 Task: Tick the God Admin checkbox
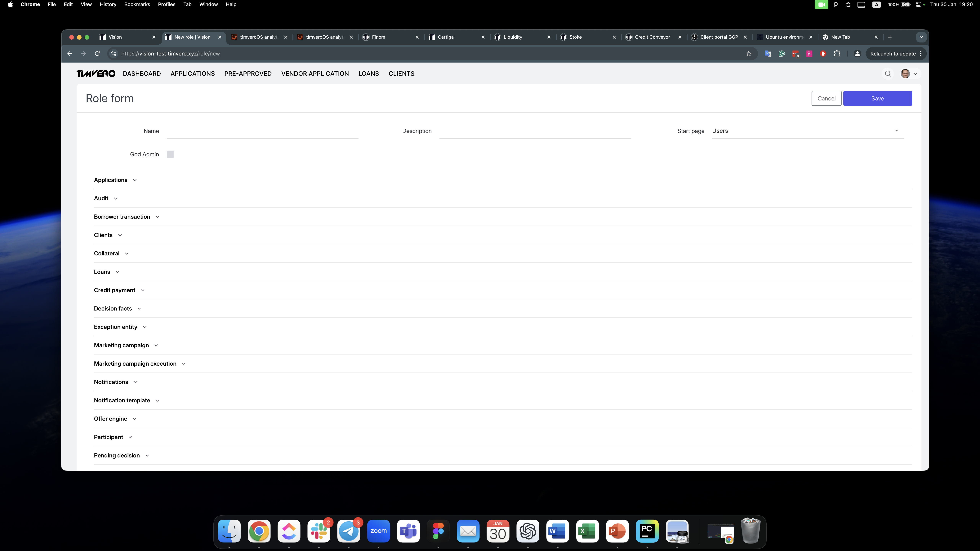tap(170, 154)
